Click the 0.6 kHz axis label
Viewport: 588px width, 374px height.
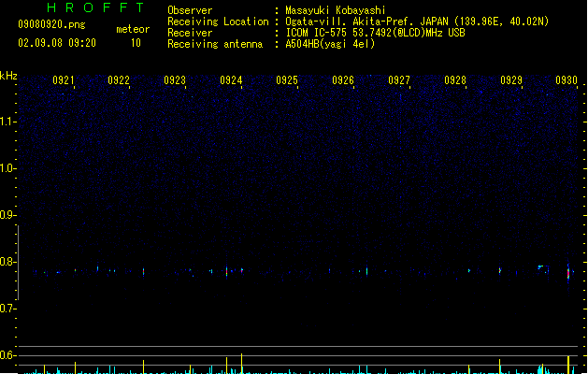pos(7,355)
